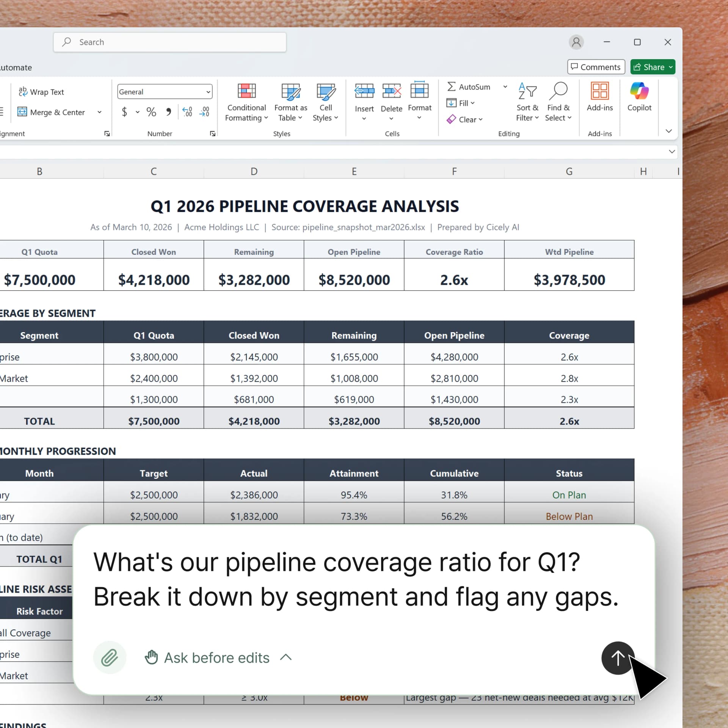Toggle the Ask before edits setting
The width and height of the screenshot is (728, 728).
point(217,658)
